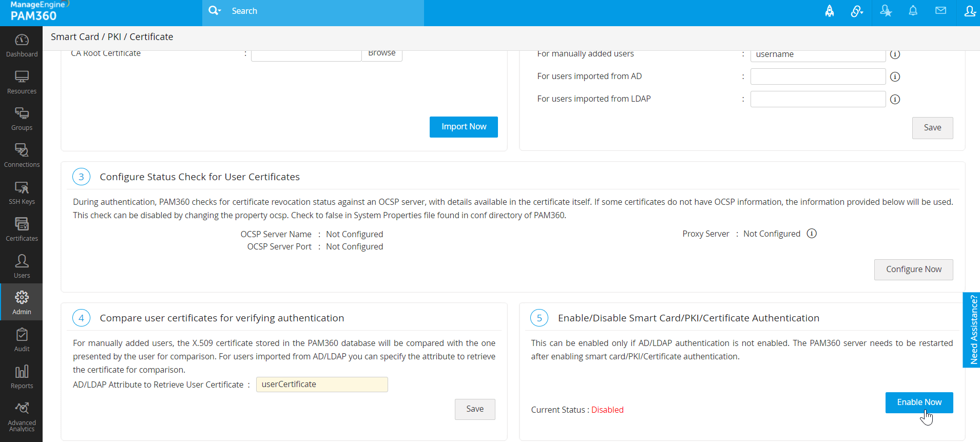The width and height of the screenshot is (980, 442).
Task: Click the notifications bell icon
Action: [913, 11]
